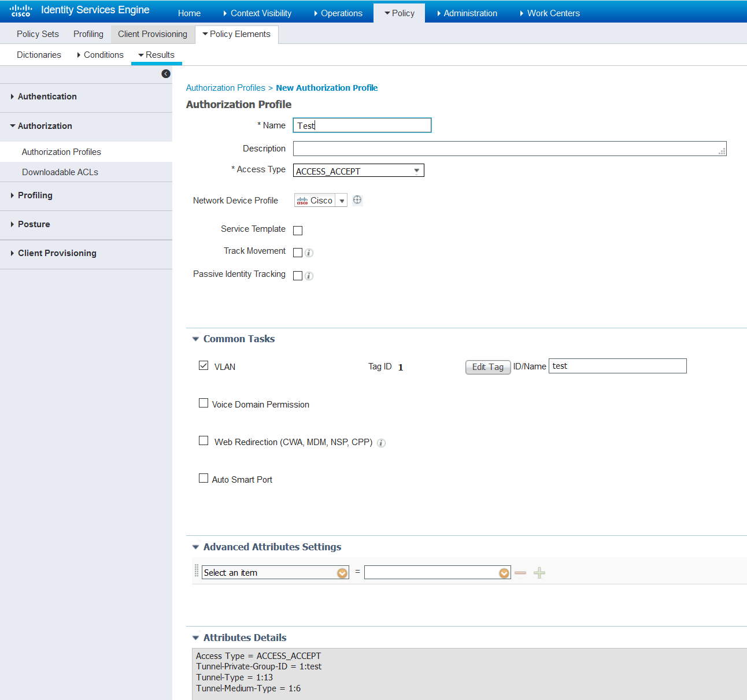Check the Auto Smart Port option
The height and width of the screenshot is (700, 747).
[203, 478]
